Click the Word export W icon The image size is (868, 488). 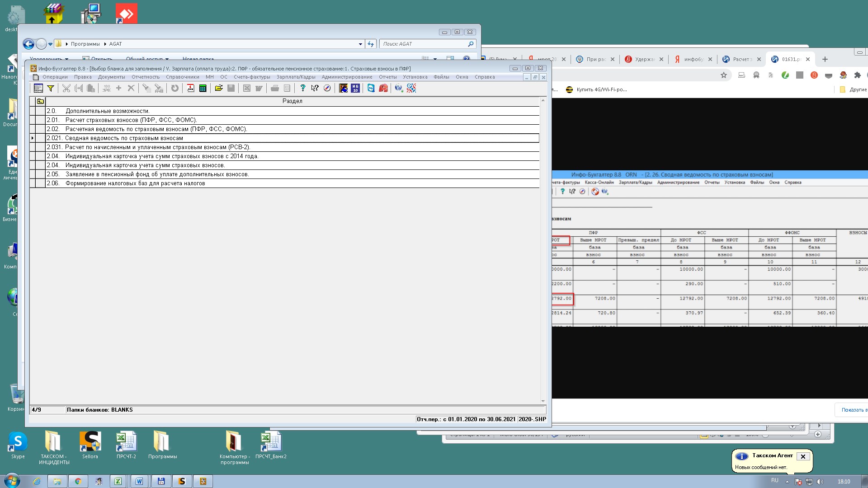point(259,88)
